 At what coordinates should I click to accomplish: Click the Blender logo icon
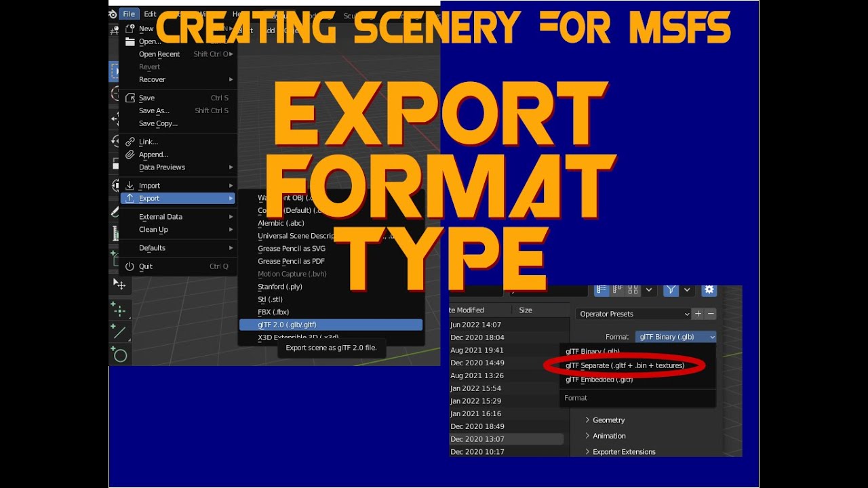click(x=113, y=14)
